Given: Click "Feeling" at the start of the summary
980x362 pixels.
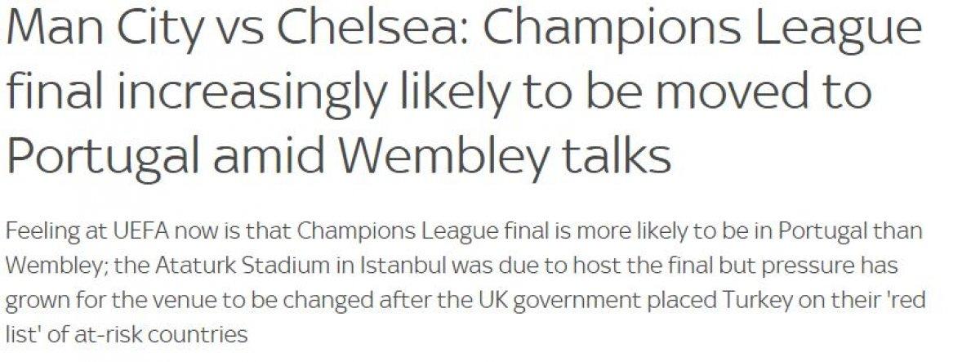Looking at the screenshot, I should coord(38,231).
